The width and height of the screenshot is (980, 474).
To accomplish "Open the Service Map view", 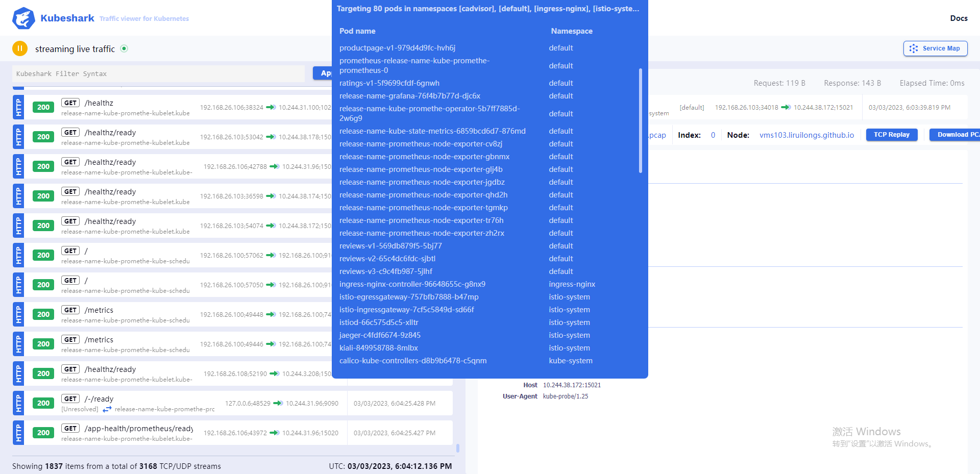I will (x=935, y=48).
